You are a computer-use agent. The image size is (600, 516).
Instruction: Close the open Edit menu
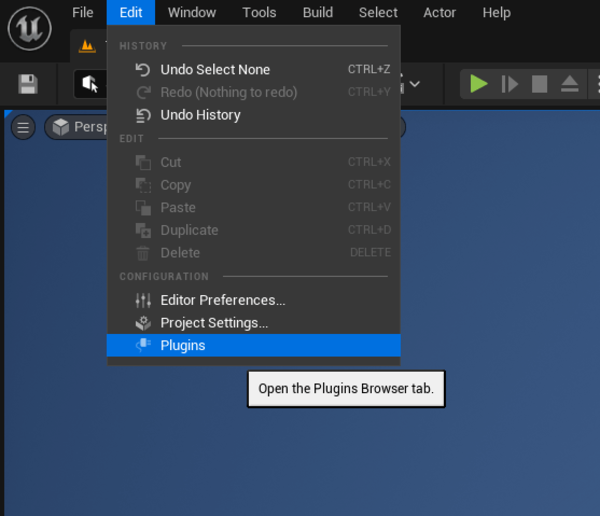click(x=131, y=13)
